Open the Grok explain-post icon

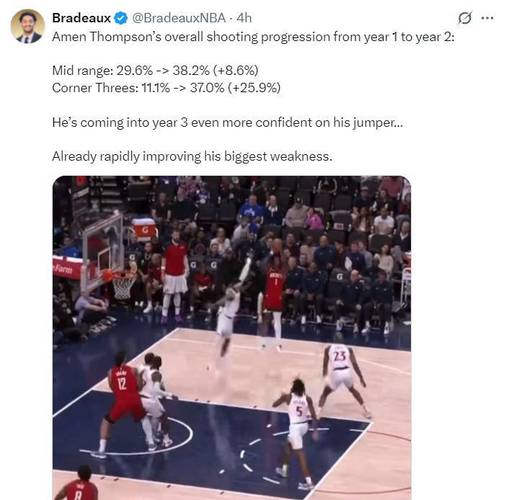[464, 18]
